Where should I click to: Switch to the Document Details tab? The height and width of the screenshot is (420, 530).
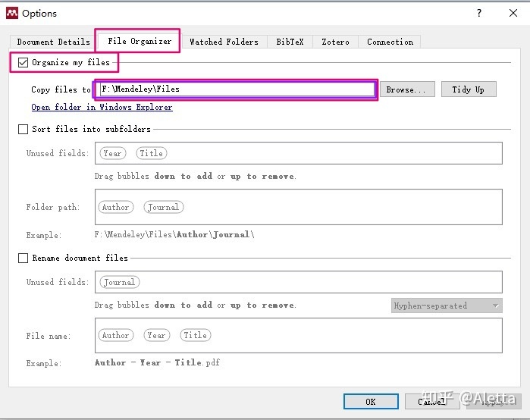coord(53,42)
